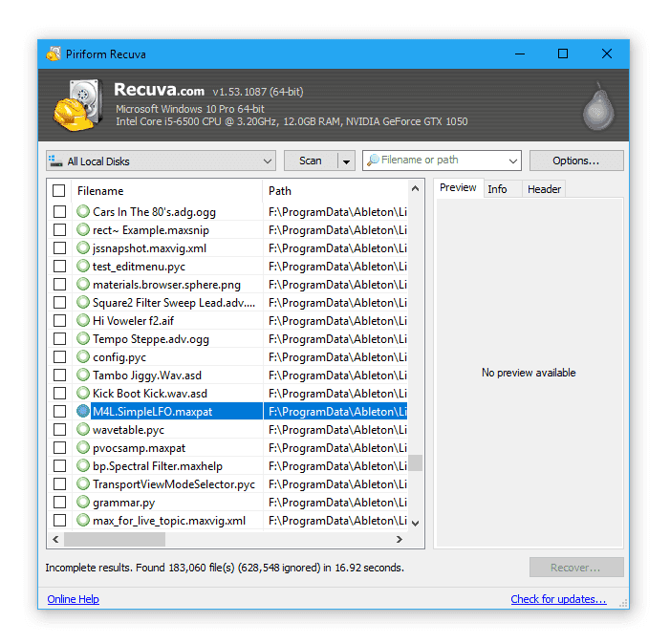Select the file row config.pyc
This screenshot has width=670, height=644.
coord(227,356)
